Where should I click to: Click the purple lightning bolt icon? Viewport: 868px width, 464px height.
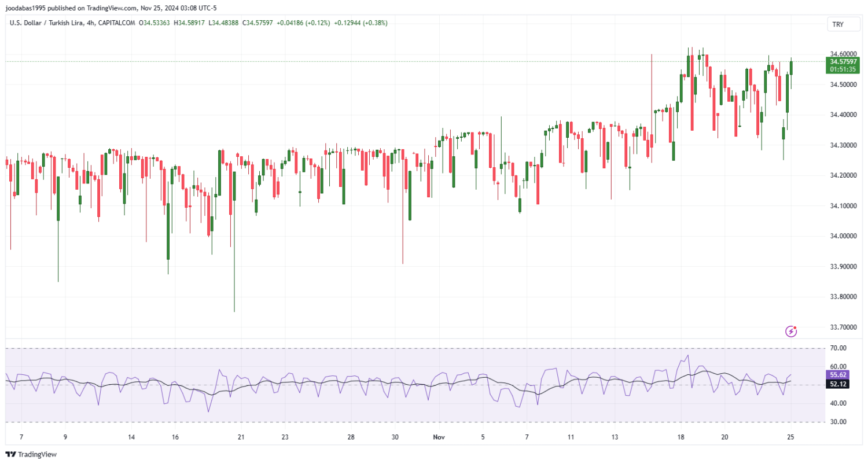point(791,332)
